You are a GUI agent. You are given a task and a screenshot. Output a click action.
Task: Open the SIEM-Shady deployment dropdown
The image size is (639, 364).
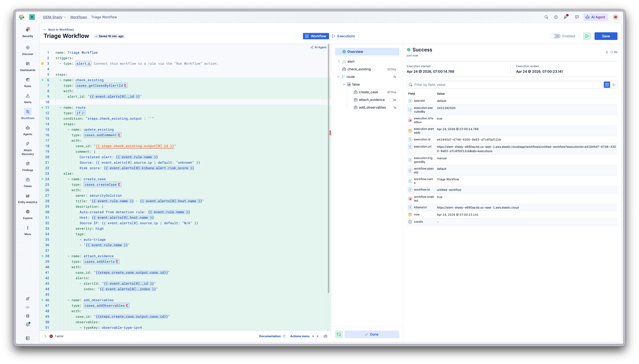pyautogui.click(x=54, y=17)
